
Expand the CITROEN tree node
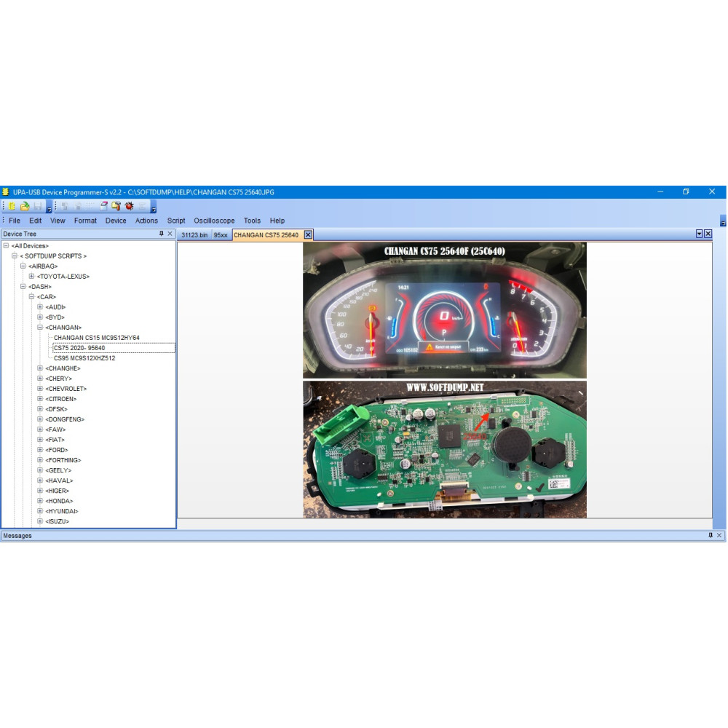coord(40,399)
